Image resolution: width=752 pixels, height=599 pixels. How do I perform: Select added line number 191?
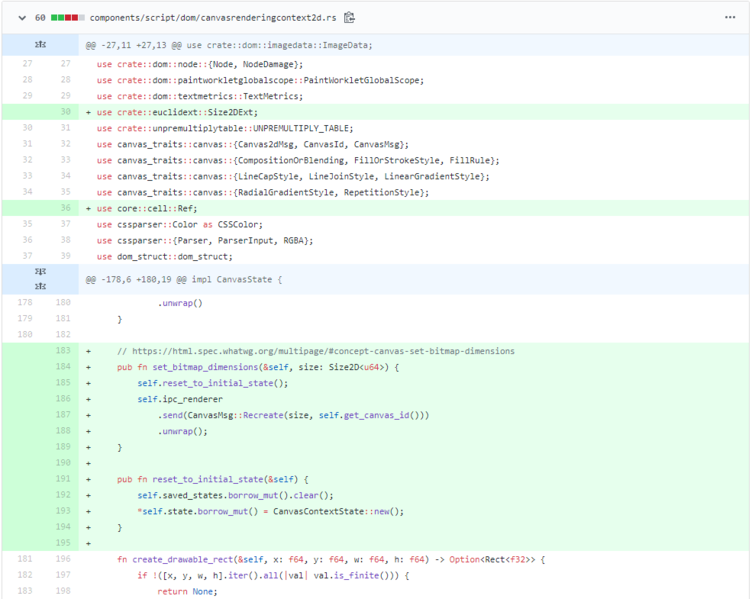(x=63, y=479)
